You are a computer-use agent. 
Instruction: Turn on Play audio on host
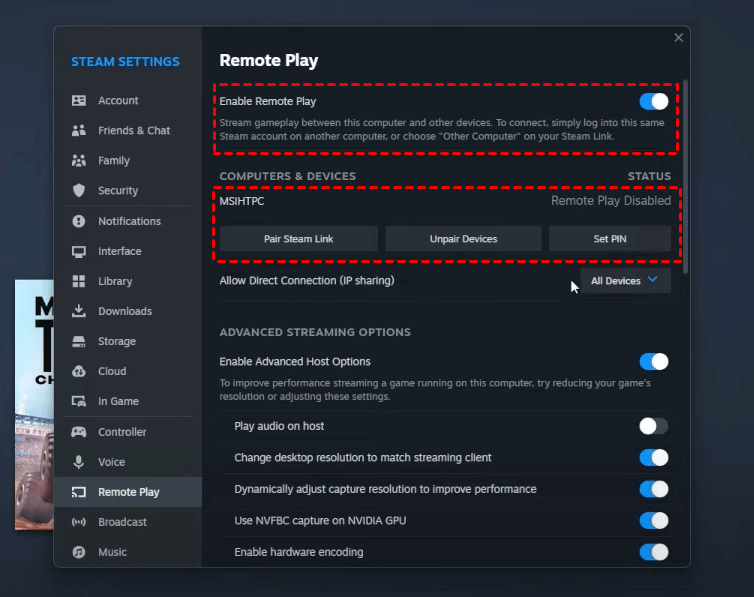click(x=653, y=426)
